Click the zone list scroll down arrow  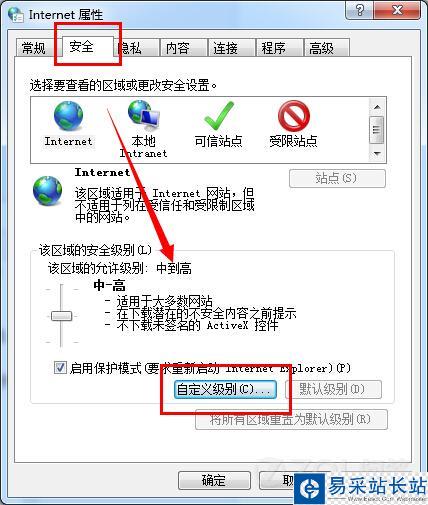(377, 153)
